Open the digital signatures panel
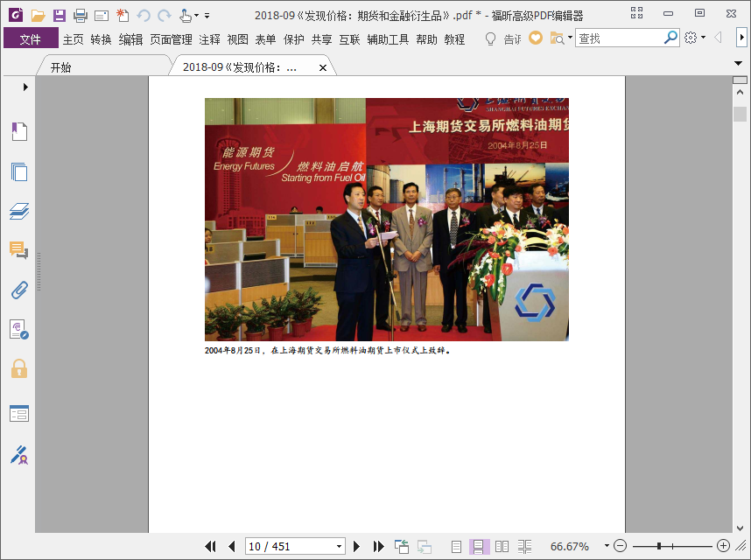Viewport: 751px width, 560px height. tap(19, 330)
